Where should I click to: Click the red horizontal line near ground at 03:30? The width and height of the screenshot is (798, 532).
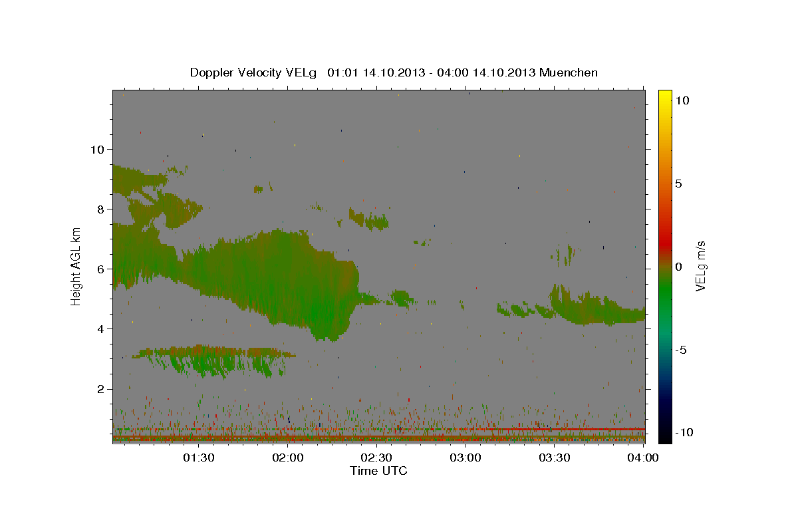point(555,429)
